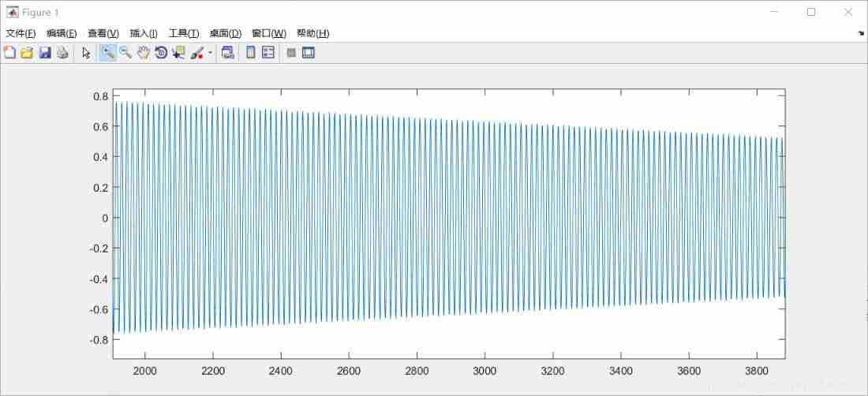Enable the Pan hand tool
Screen dimensions: 868x396
pos(143,53)
